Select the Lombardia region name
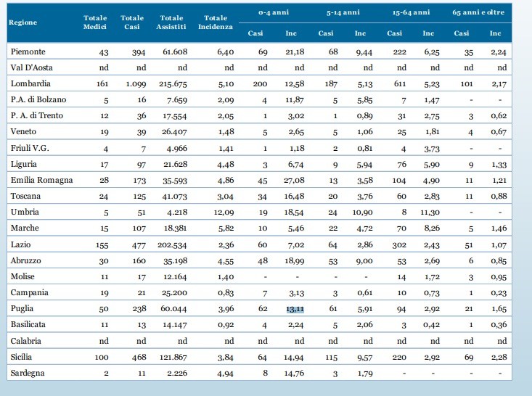The image size is (532, 396). point(30,83)
